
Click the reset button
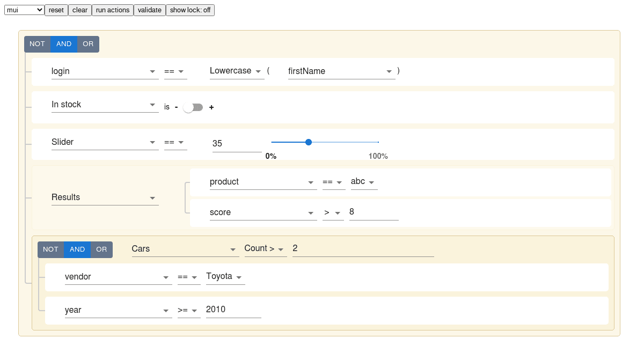[x=56, y=10]
